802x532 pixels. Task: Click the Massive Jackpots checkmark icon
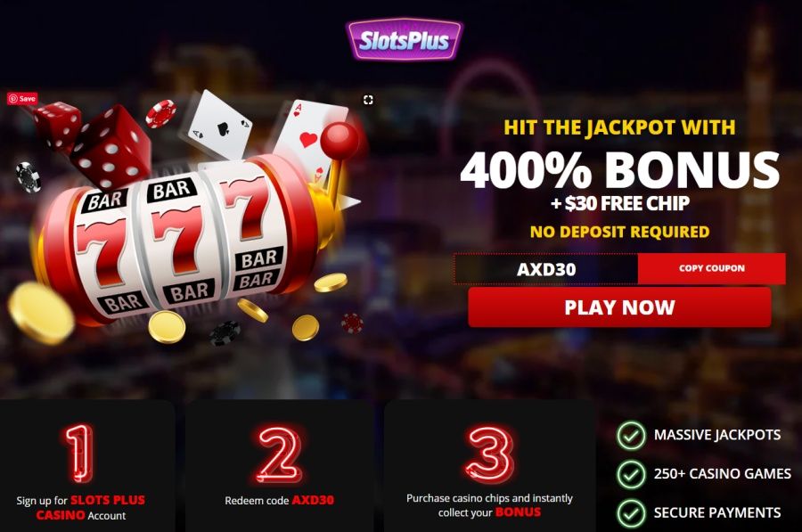click(631, 436)
